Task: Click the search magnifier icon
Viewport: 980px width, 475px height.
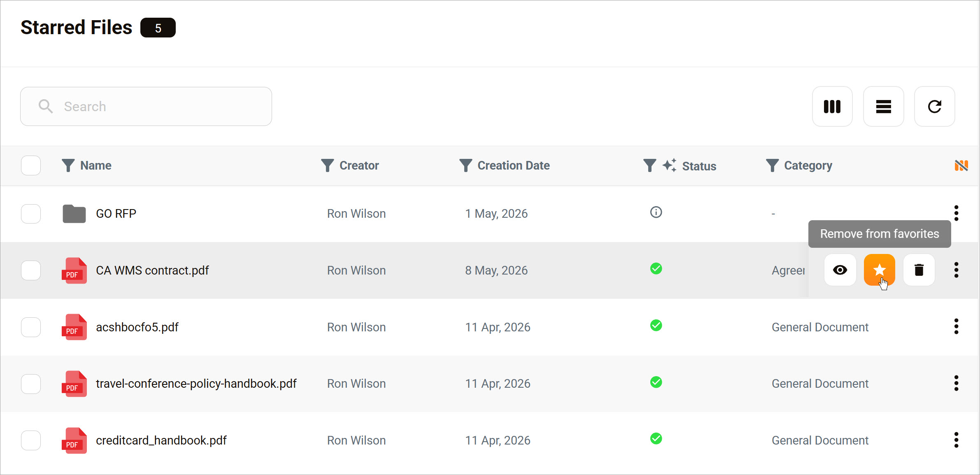Action: tap(45, 106)
